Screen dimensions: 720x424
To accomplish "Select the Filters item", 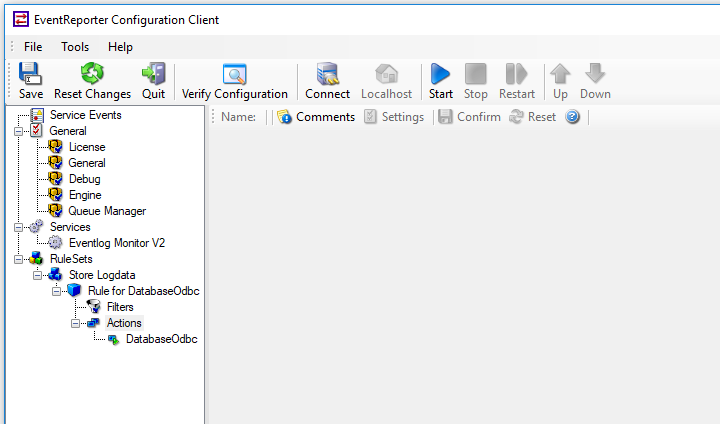I will 120,307.
